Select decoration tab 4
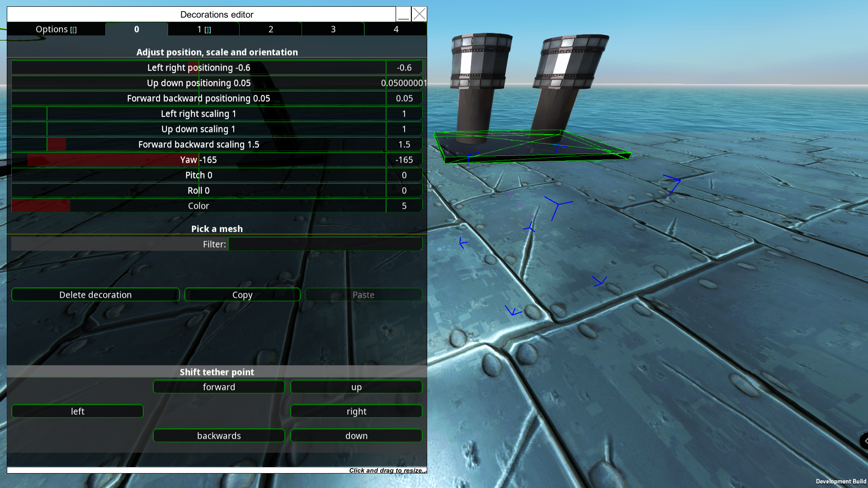This screenshot has width=868, height=488. pos(396,29)
